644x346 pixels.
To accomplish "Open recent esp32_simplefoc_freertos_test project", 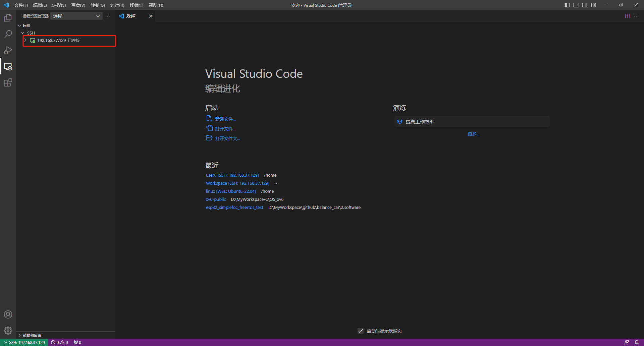I will 234,208.
